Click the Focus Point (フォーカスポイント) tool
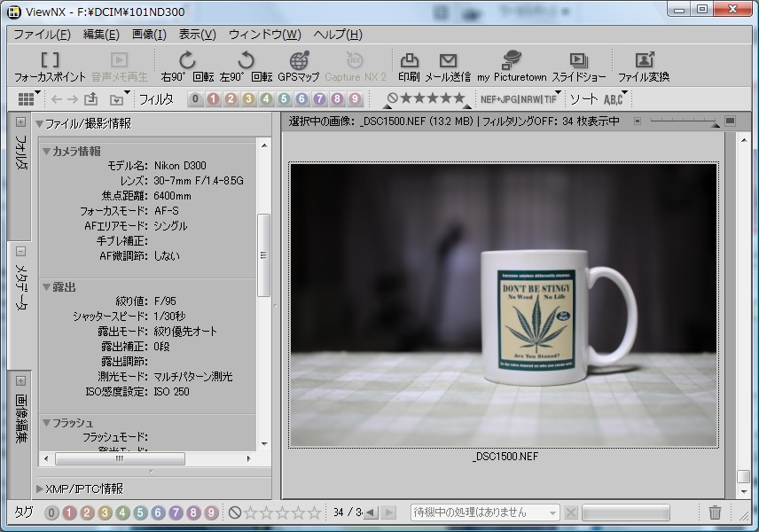 pos(50,66)
